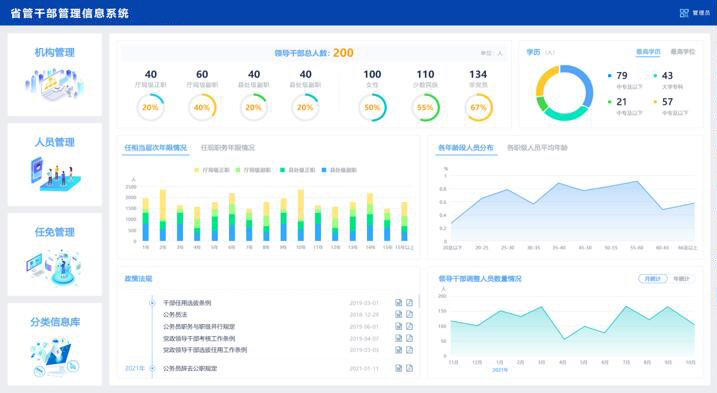Click the 55% progress ring
717x393 pixels.
pos(425,108)
